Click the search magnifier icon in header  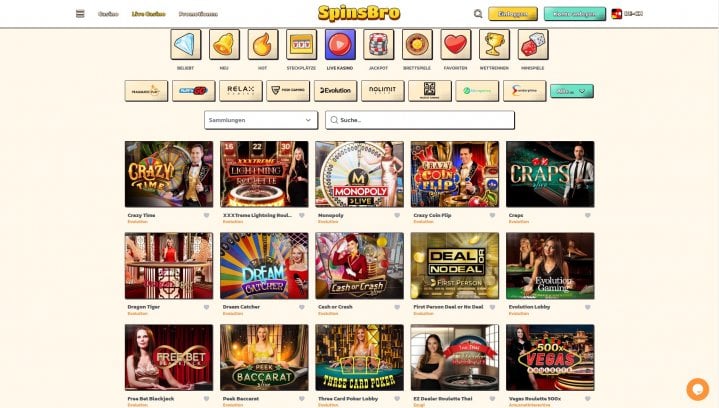[478, 14]
